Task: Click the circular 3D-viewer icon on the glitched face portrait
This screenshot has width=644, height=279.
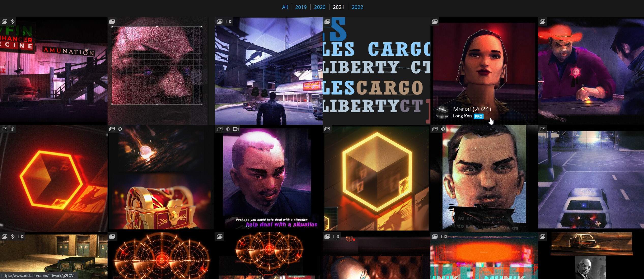Action: coord(443,129)
